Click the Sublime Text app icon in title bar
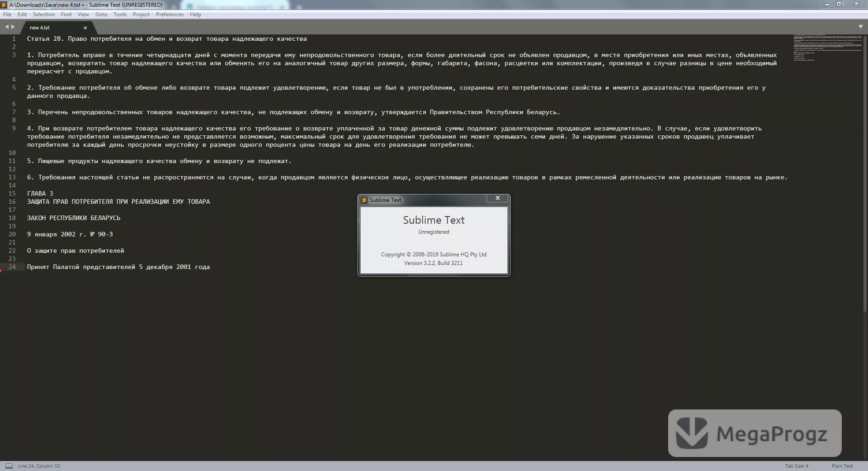This screenshot has height=471, width=868. click(4, 5)
